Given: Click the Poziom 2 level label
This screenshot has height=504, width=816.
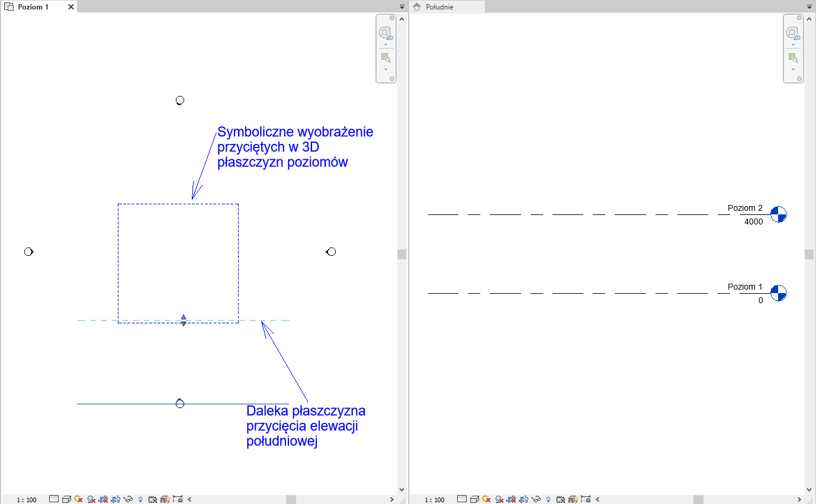Looking at the screenshot, I should pos(745,208).
